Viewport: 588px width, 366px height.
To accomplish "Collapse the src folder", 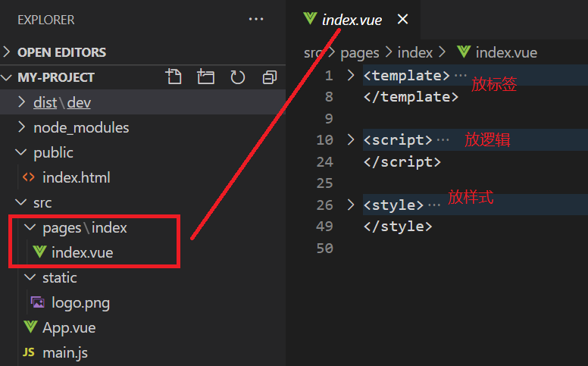I will (21, 202).
